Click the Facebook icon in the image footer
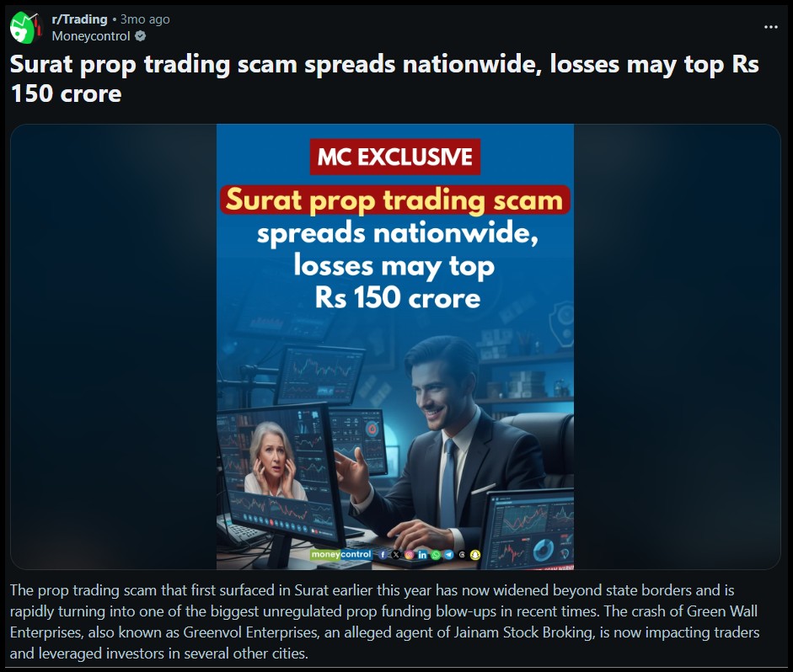The image size is (793, 672). 383,555
